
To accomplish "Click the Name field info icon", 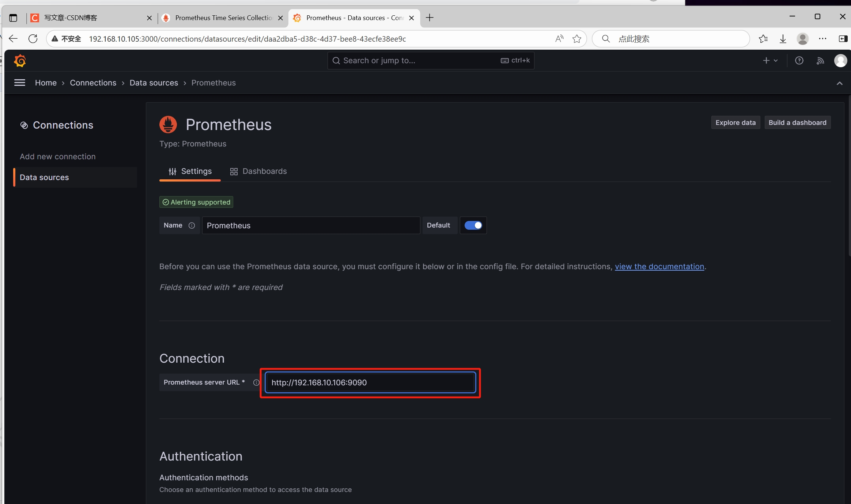I will pos(192,226).
